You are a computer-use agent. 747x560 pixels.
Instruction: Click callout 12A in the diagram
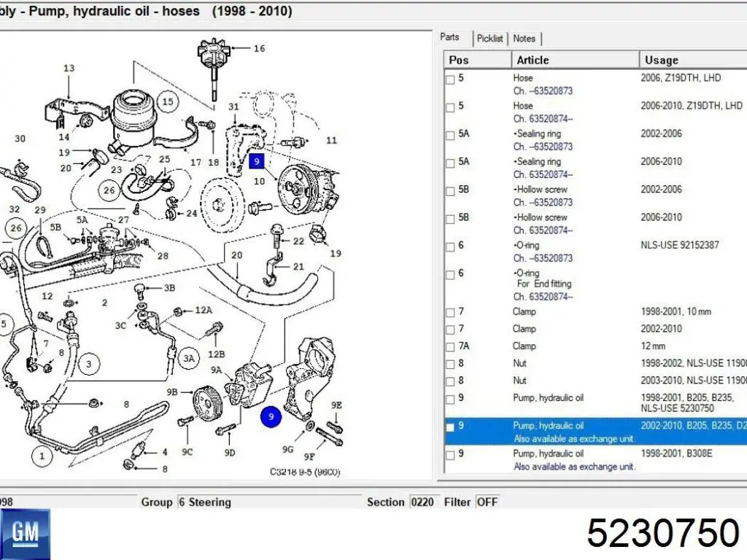(x=204, y=310)
